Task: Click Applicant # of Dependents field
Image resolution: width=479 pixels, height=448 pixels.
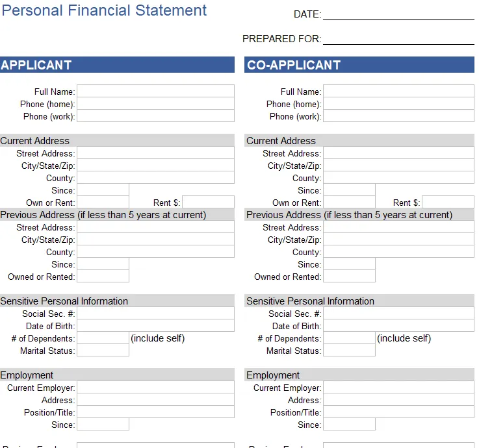Action: [x=103, y=338]
